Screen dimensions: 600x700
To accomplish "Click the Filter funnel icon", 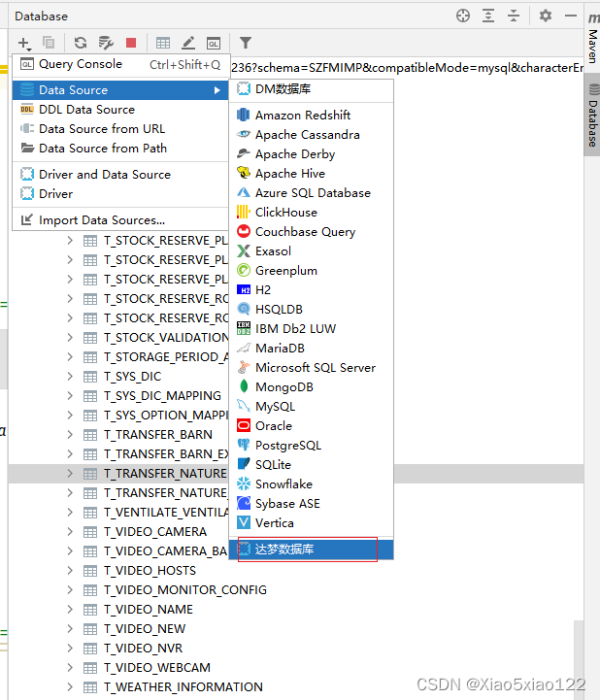I will [x=246, y=43].
